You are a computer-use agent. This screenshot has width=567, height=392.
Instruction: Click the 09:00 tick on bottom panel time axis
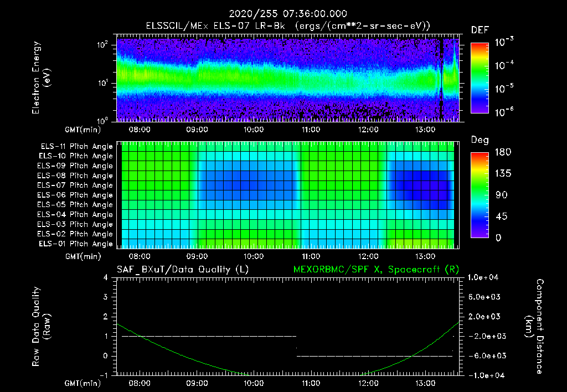pos(197,383)
